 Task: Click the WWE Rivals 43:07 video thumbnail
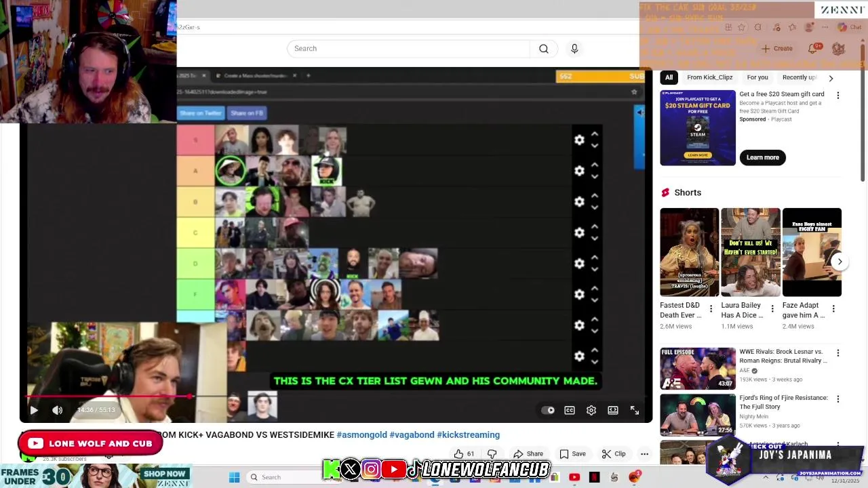coord(698,369)
